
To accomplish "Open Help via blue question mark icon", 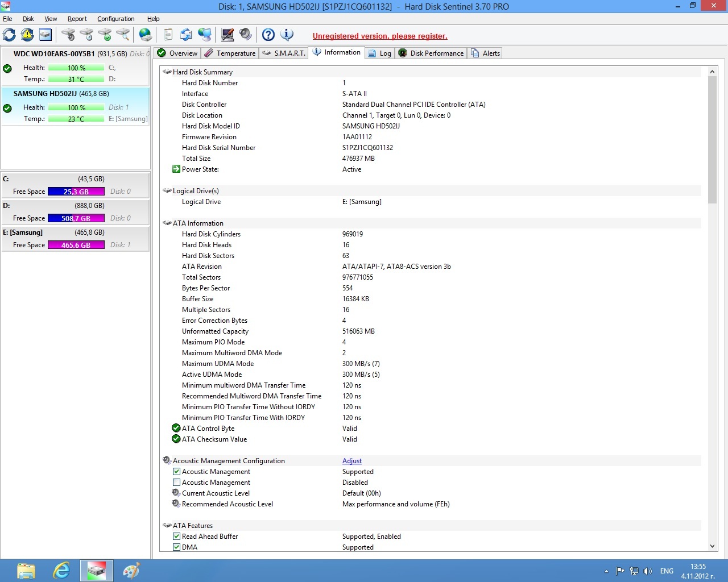I will (x=268, y=35).
